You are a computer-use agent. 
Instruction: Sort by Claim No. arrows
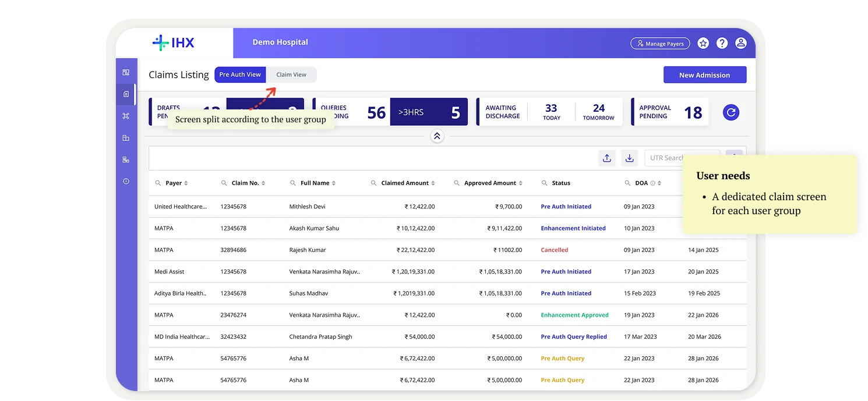(x=263, y=183)
